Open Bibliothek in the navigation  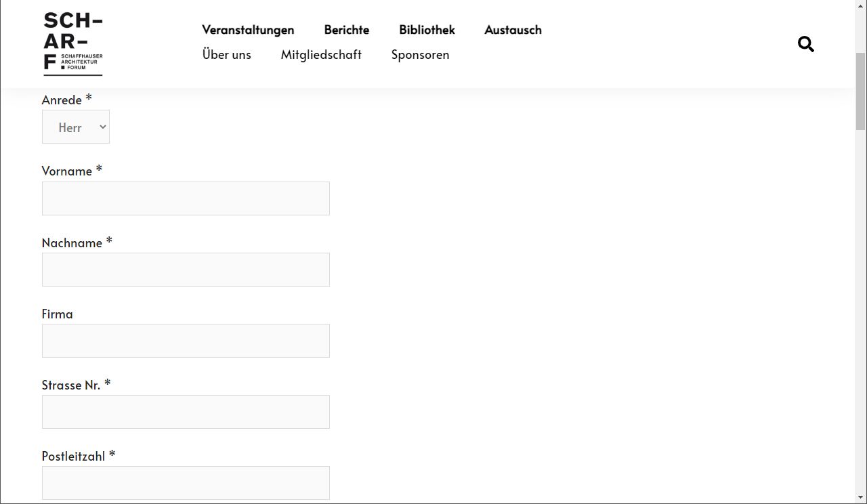(427, 30)
